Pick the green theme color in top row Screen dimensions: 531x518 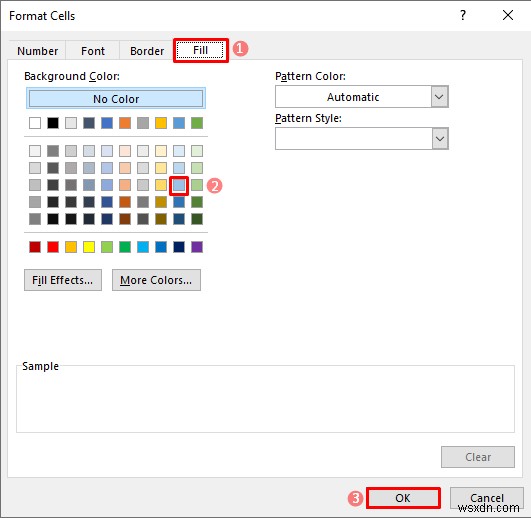click(x=197, y=123)
